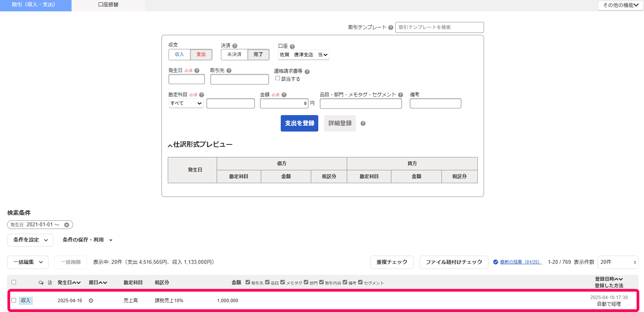
Task: Toggle the select-all checkbox in table header
Action: [14, 282]
